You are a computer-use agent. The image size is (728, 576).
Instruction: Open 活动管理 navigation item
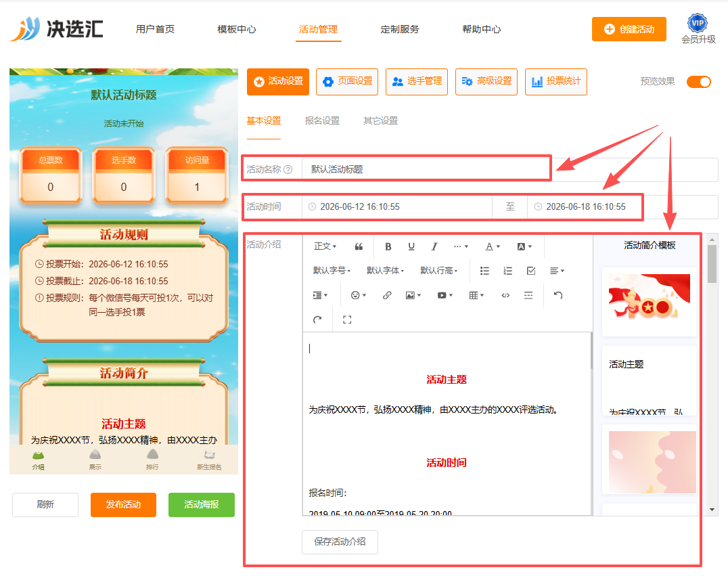pos(318,29)
